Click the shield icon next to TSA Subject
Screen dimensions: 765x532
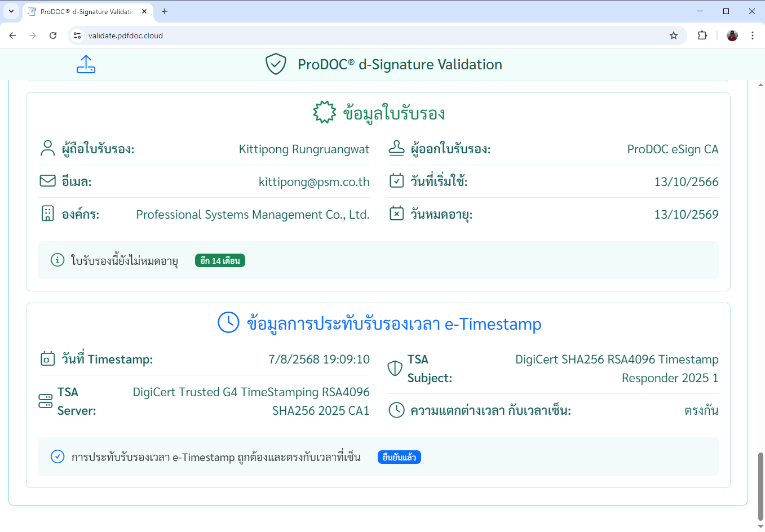(395, 369)
